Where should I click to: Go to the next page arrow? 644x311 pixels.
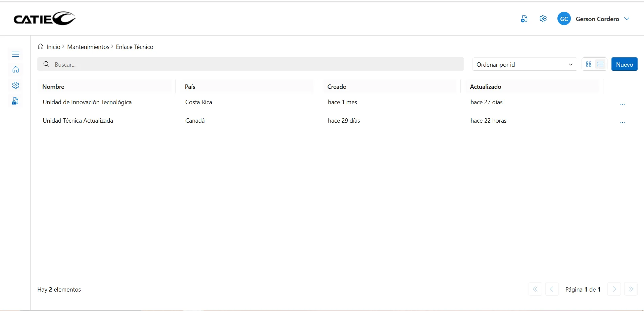point(614,289)
